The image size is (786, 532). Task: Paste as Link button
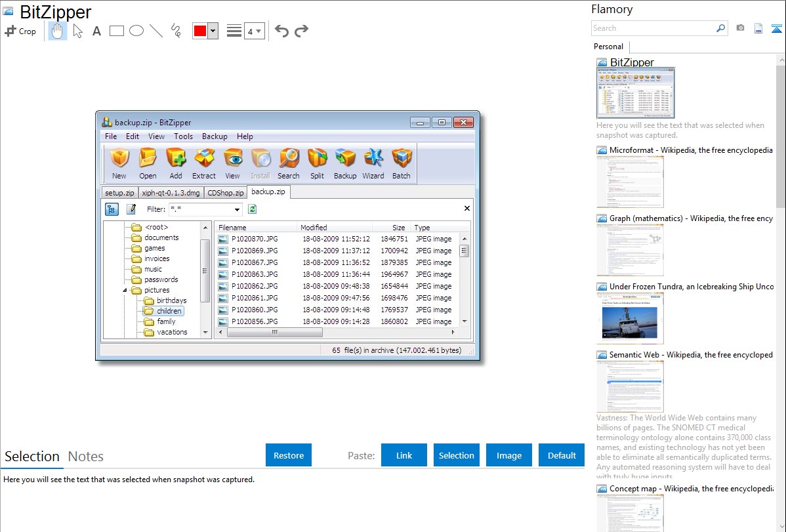click(404, 455)
